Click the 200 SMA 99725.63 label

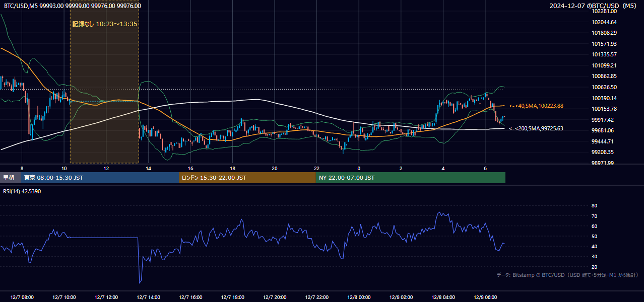click(536, 128)
